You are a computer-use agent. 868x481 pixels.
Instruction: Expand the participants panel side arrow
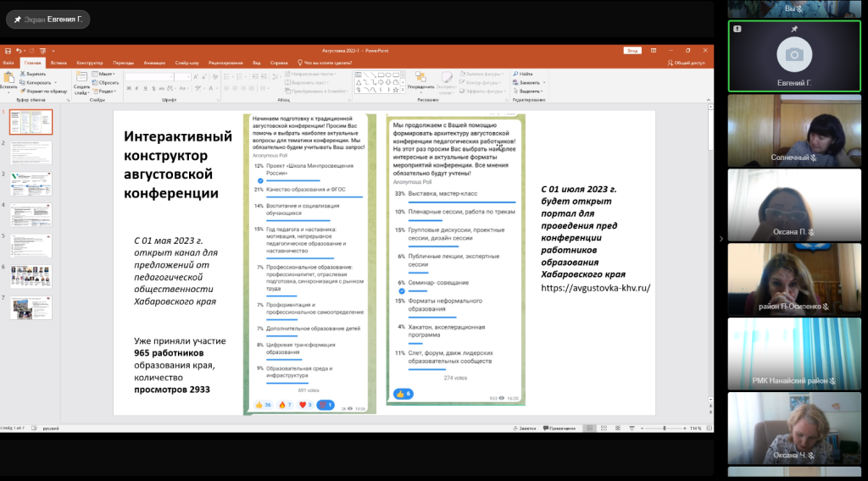[721, 239]
